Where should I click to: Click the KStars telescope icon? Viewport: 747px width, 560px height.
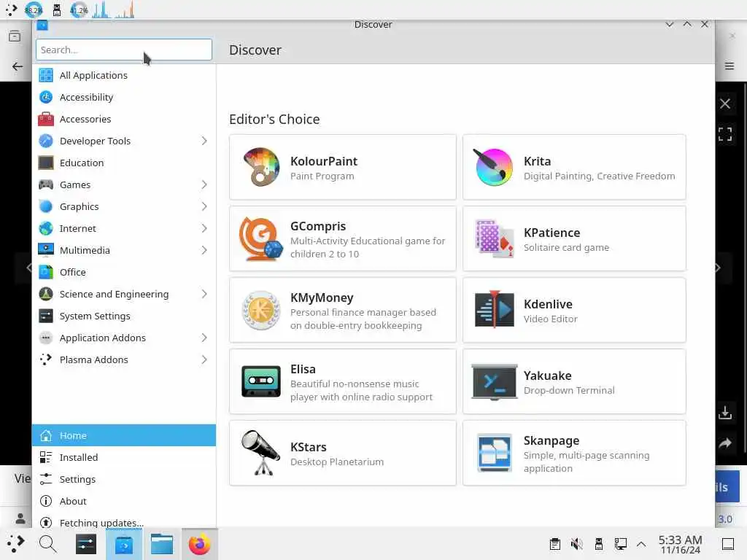260,453
